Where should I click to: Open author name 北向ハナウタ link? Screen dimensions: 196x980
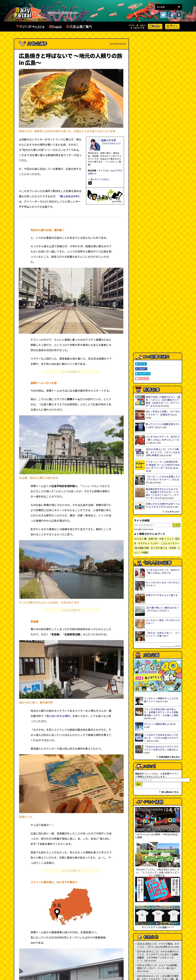tap(108, 140)
